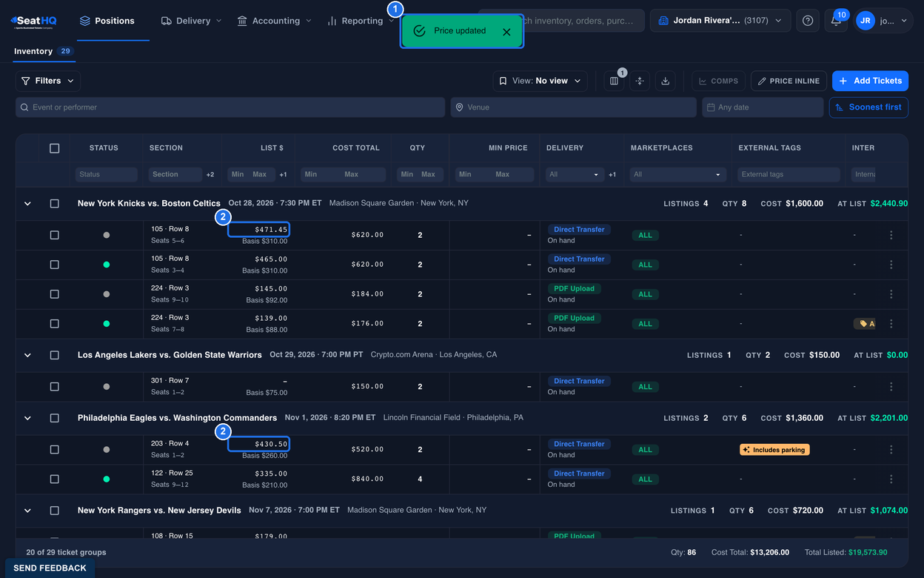Check the 301 Row 7 listing checkbox
Screen dimensions: 924x578
[54, 387]
